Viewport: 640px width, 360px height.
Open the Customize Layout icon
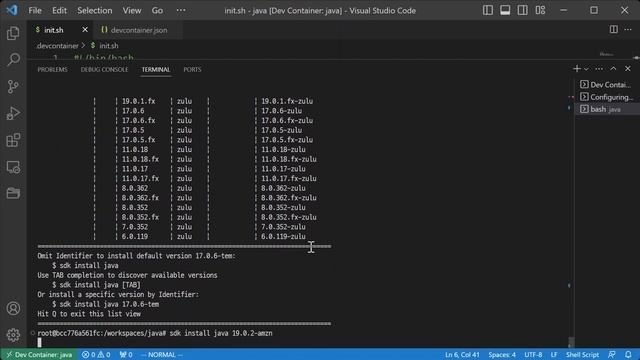[x=540, y=10]
